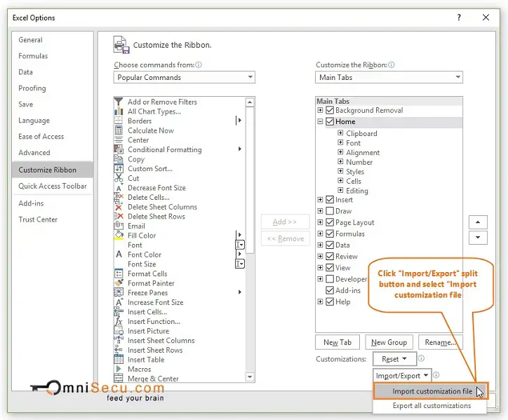
Task: Click the Custom Sort icon
Action: click(x=119, y=168)
